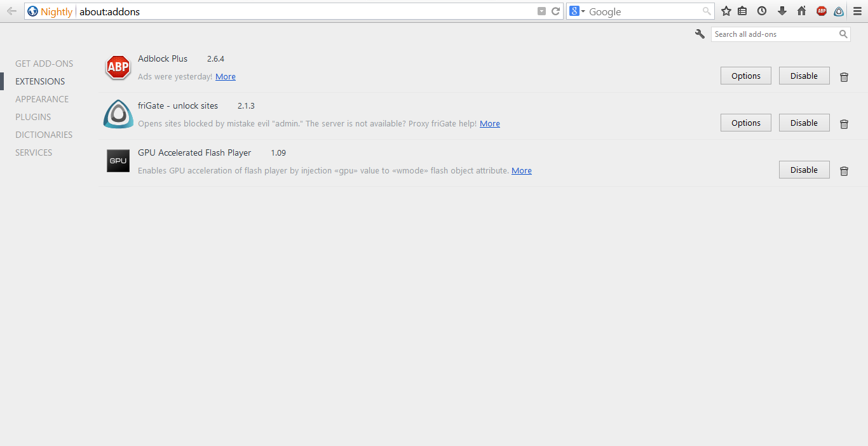Select the Adblock Plus extension name

coord(163,58)
